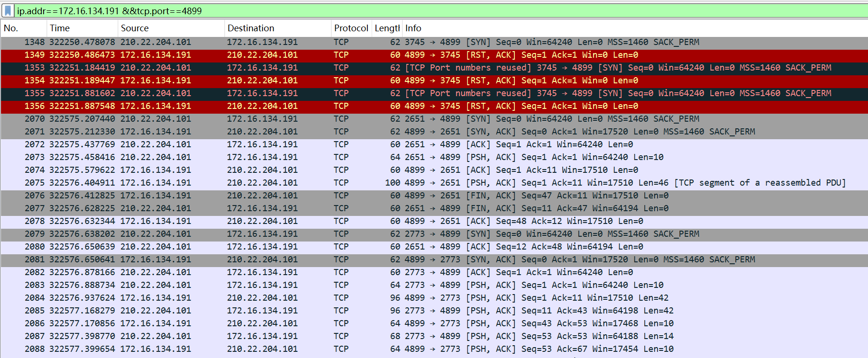Select packet 2070 SYN from port 2651
868x358 pixels.
point(434,119)
